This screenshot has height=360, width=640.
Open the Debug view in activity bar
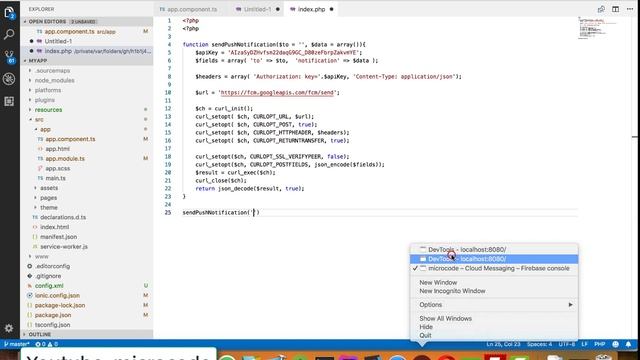[9, 79]
